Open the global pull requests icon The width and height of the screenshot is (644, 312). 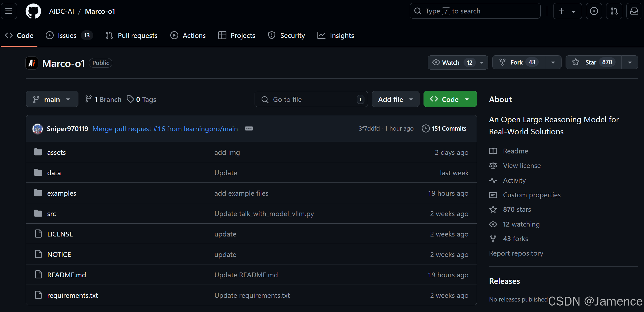(x=614, y=11)
